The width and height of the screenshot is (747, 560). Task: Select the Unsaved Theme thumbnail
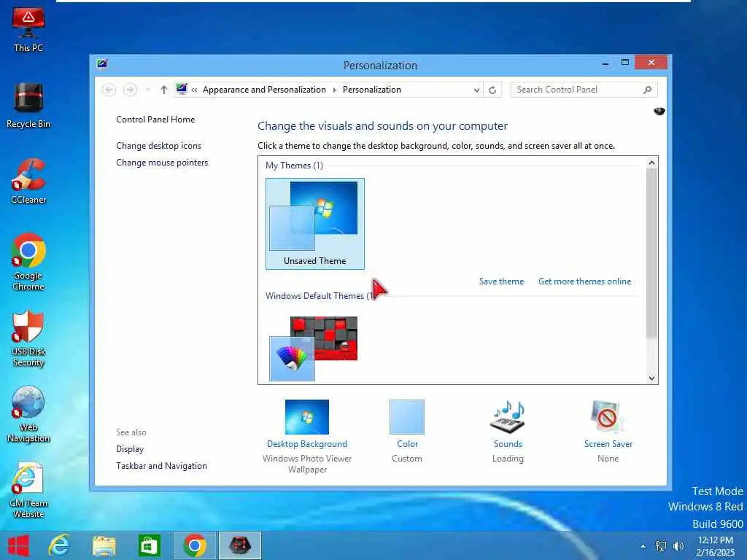click(x=315, y=224)
